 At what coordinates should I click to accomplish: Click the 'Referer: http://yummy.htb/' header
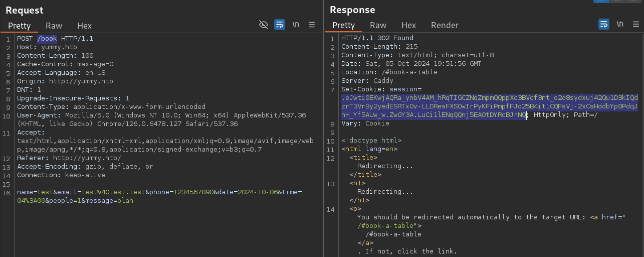tap(69, 158)
